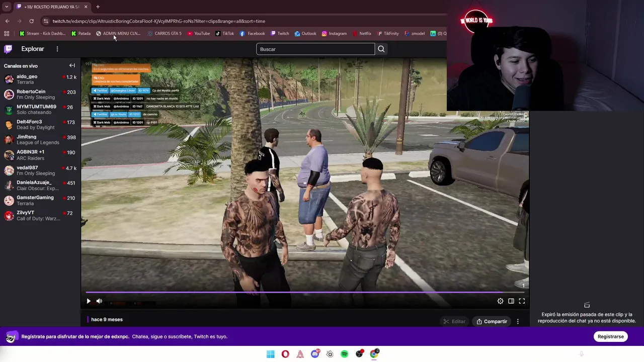Mute the clip volume
This screenshot has height=362, width=644.
click(x=99, y=301)
